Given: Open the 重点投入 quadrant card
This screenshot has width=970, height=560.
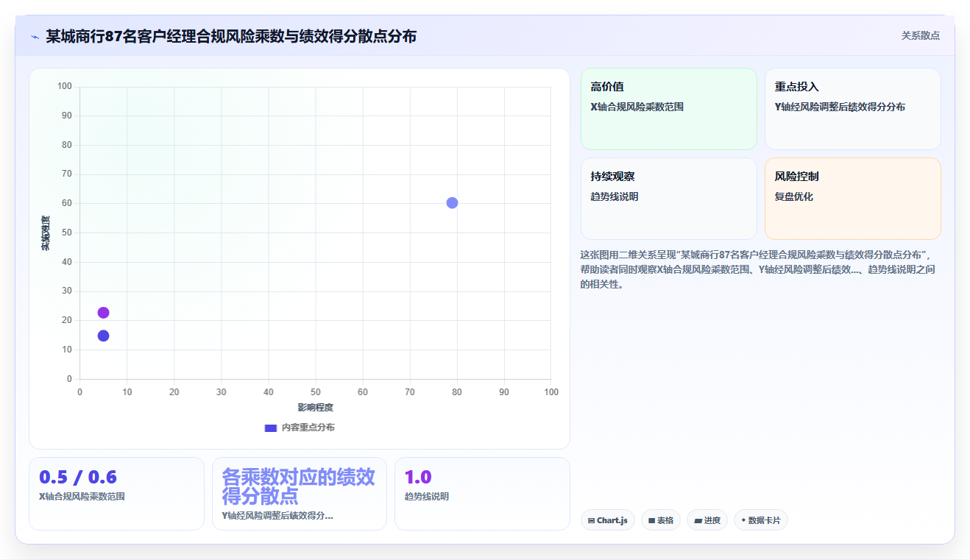Looking at the screenshot, I should (x=852, y=109).
